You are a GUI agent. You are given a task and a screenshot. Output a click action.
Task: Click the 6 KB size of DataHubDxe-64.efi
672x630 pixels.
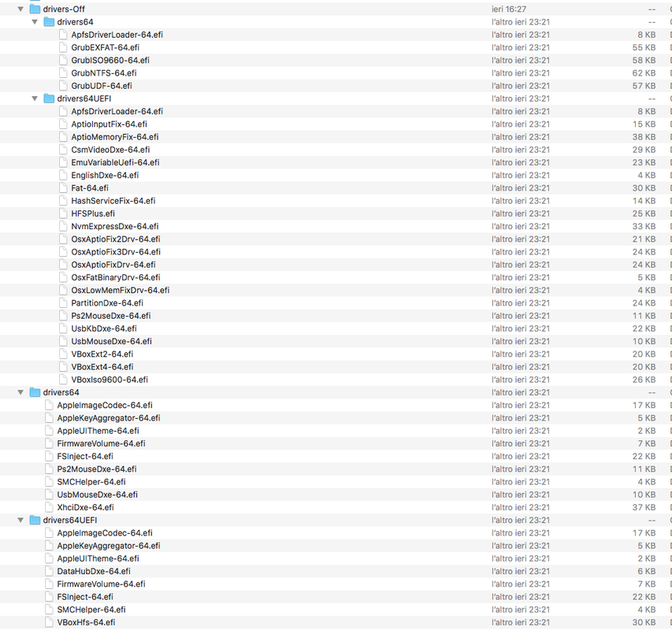coord(646,571)
